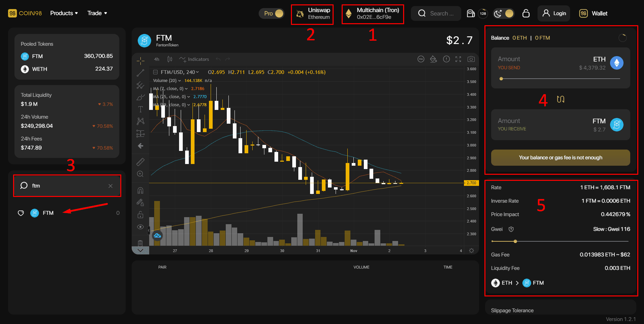The width and height of the screenshot is (644, 324).
Task: Open the 4h timeframe selector
Action: point(157,59)
